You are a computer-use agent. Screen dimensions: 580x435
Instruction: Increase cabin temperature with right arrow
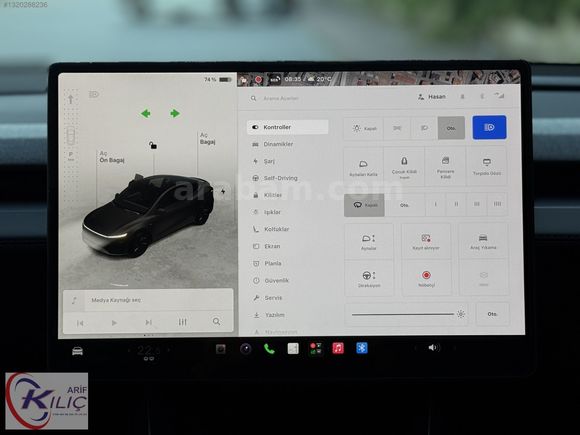(x=169, y=350)
